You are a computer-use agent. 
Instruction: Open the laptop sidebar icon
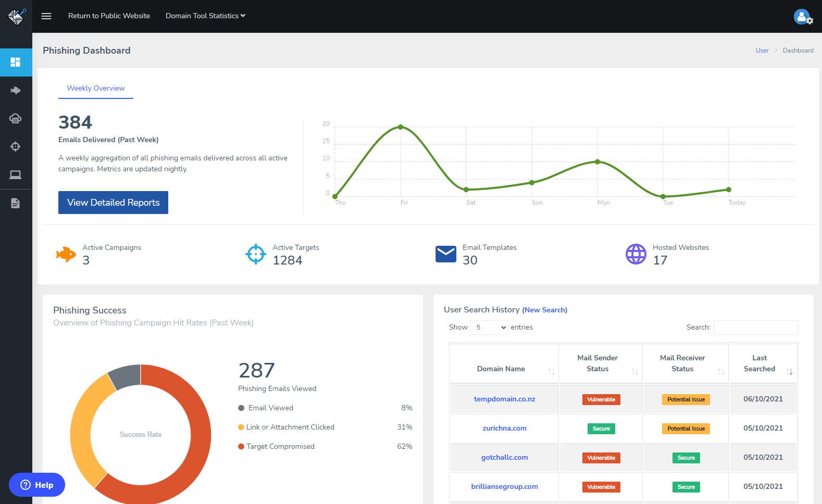click(x=16, y=175)
